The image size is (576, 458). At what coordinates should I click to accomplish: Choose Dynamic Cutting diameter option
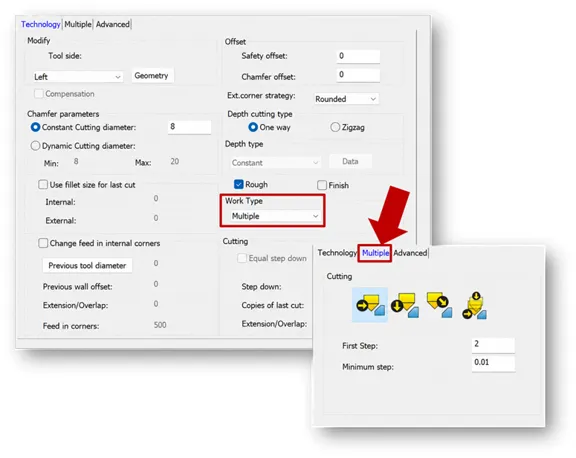point(35,146)
